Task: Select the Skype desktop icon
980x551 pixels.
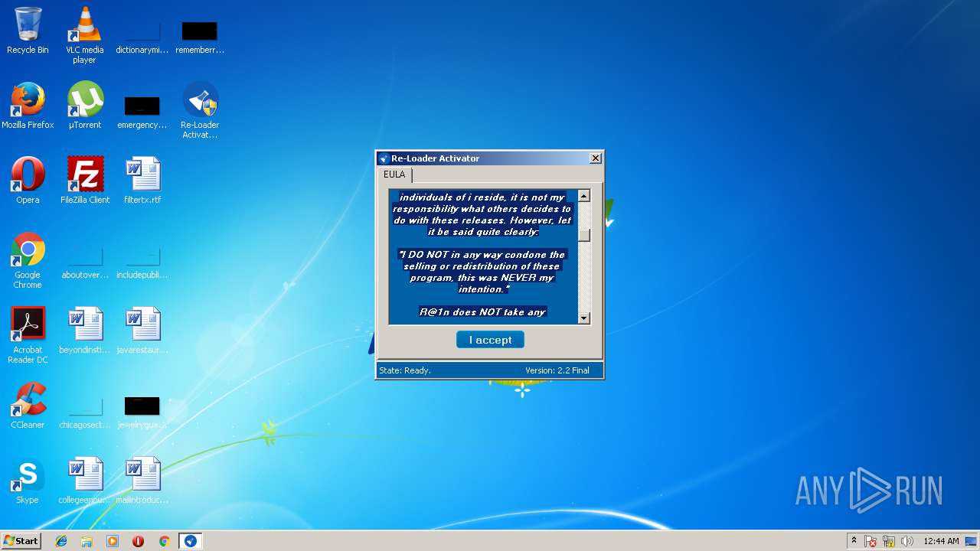Action: click(28, 481)
